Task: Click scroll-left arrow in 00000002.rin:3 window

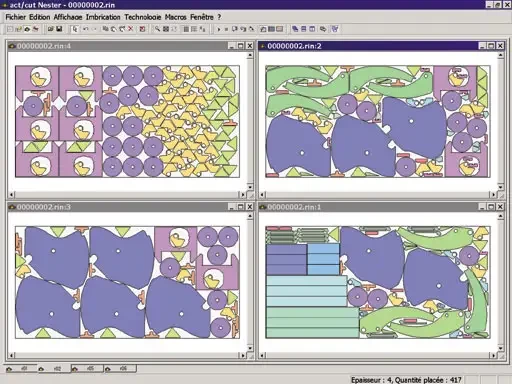Action: (x=11, y=355)
